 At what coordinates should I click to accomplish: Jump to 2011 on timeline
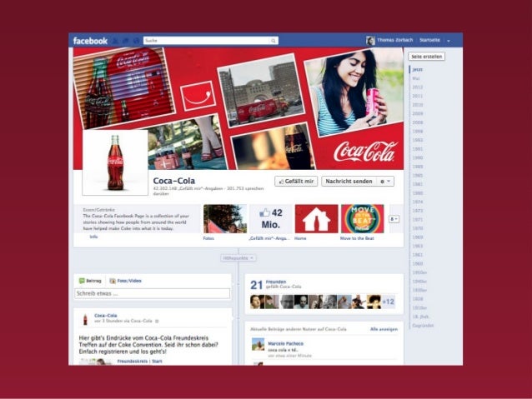[417, 96]
